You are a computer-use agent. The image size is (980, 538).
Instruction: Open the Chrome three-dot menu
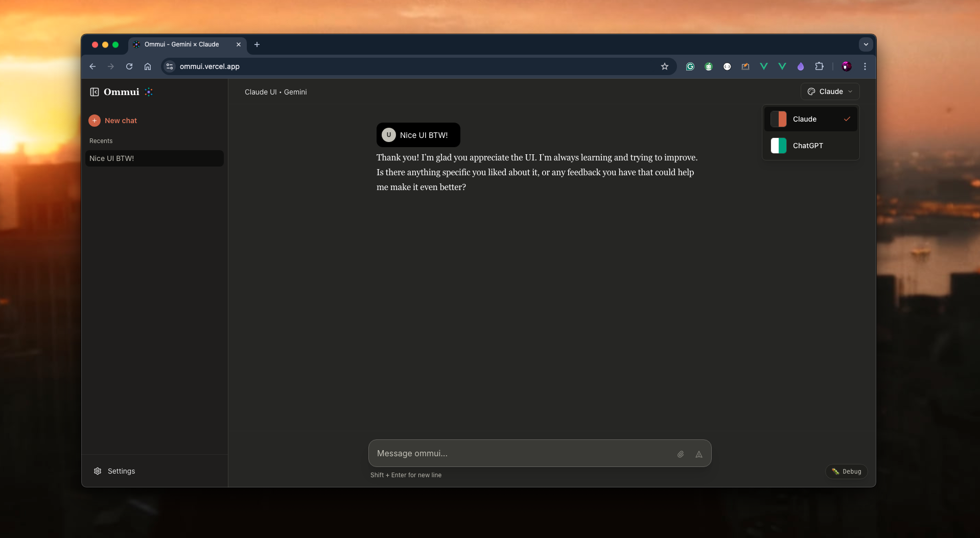(x=865, y=66)
